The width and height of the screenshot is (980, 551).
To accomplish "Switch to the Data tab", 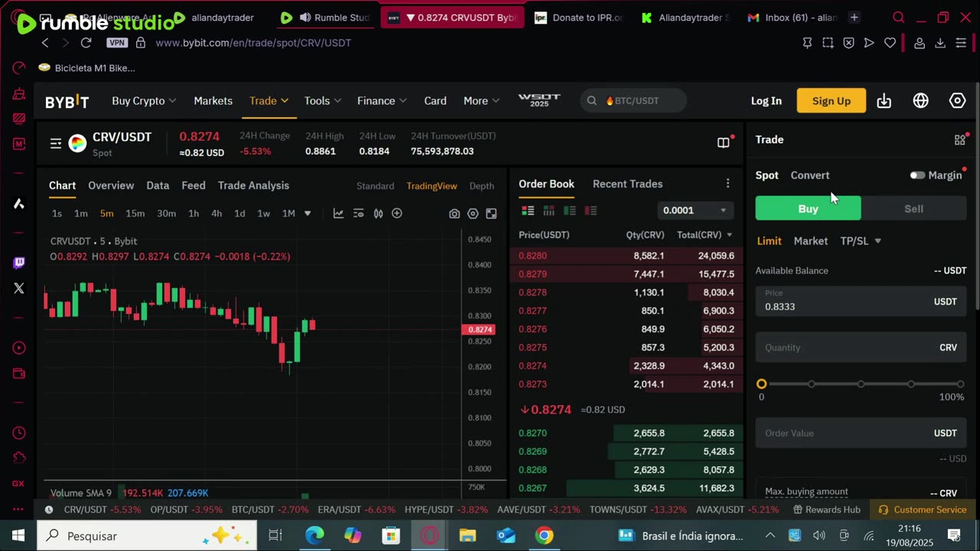I will coord(158,185).
